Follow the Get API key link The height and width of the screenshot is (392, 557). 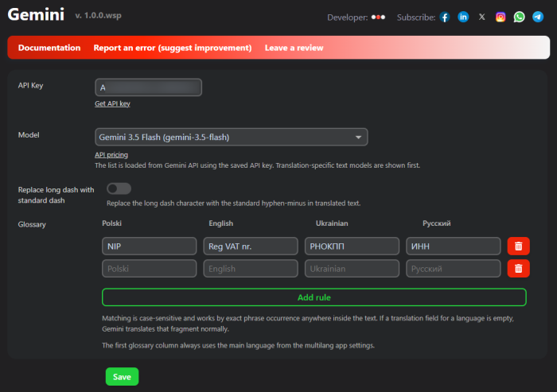tap(112, 103)
